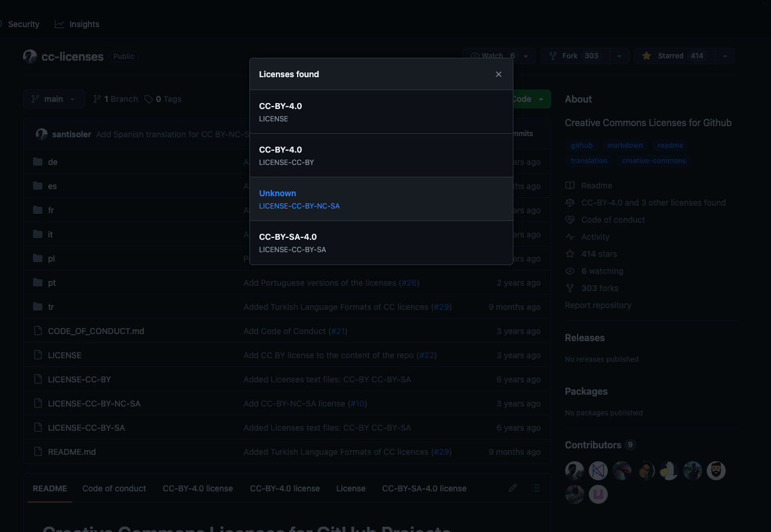Open the tr folder
Image resolution: width=771 pixels, height=532 pixels.
click(51, 307)
